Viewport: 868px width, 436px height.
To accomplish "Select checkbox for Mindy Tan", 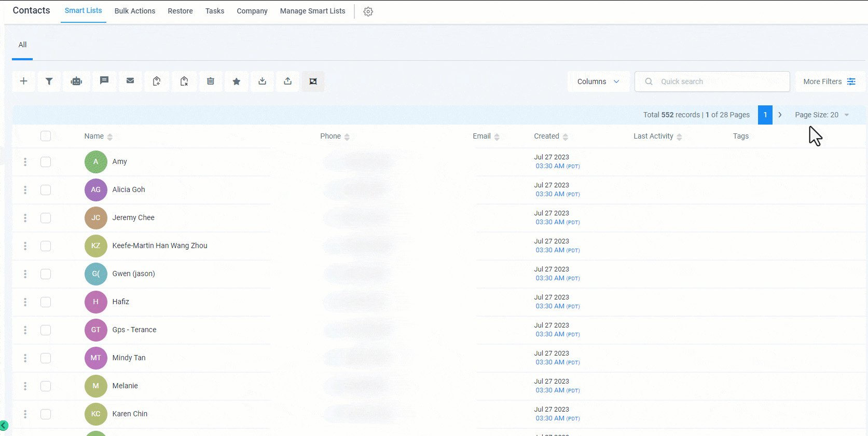I will (46, 358).
